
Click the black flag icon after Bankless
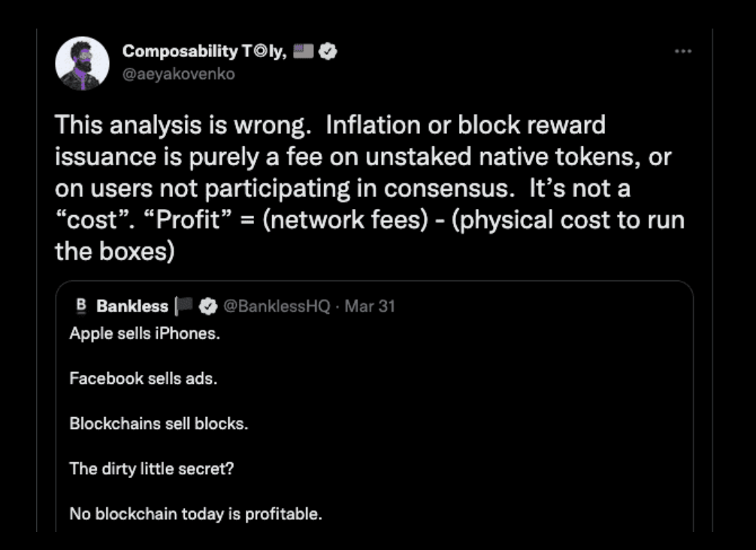point(183,306)
